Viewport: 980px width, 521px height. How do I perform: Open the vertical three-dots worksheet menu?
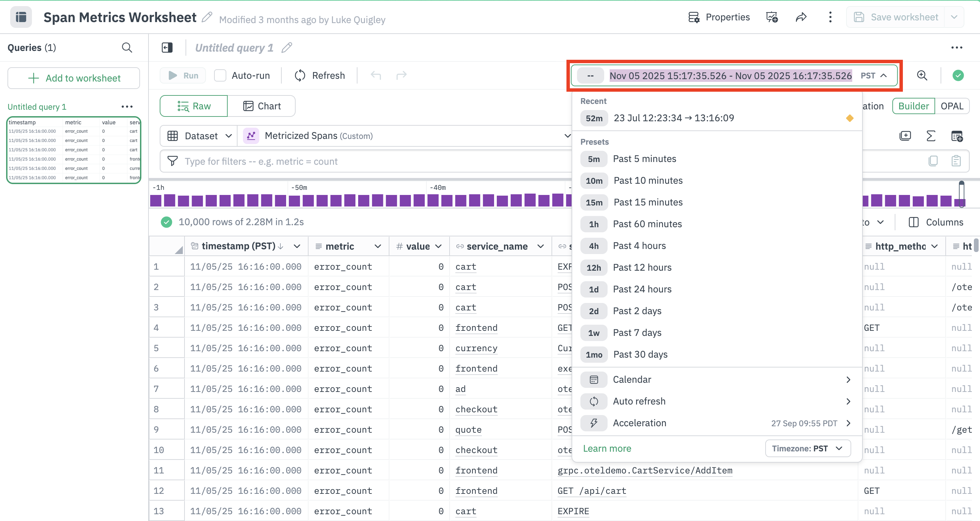coord(830,17)
